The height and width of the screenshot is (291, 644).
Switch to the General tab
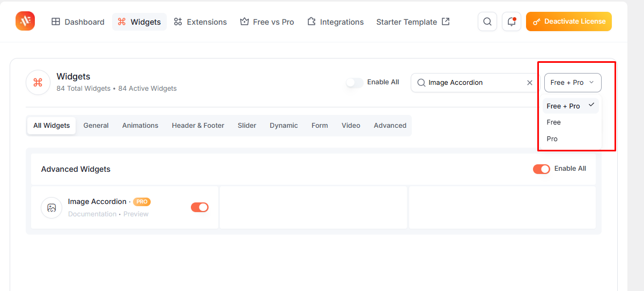(x=96, y=126)
